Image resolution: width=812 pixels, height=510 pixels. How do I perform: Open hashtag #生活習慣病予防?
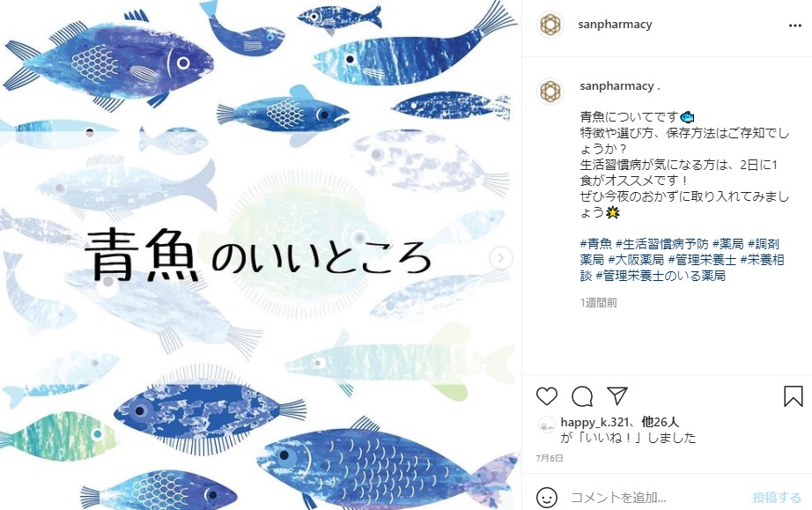tap(661, 244)
